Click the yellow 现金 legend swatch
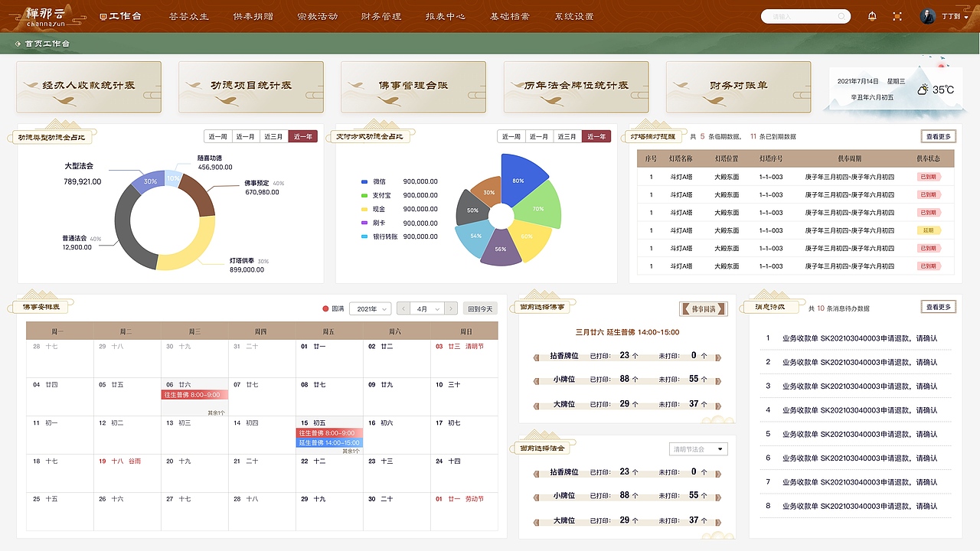 click(364, 210)
